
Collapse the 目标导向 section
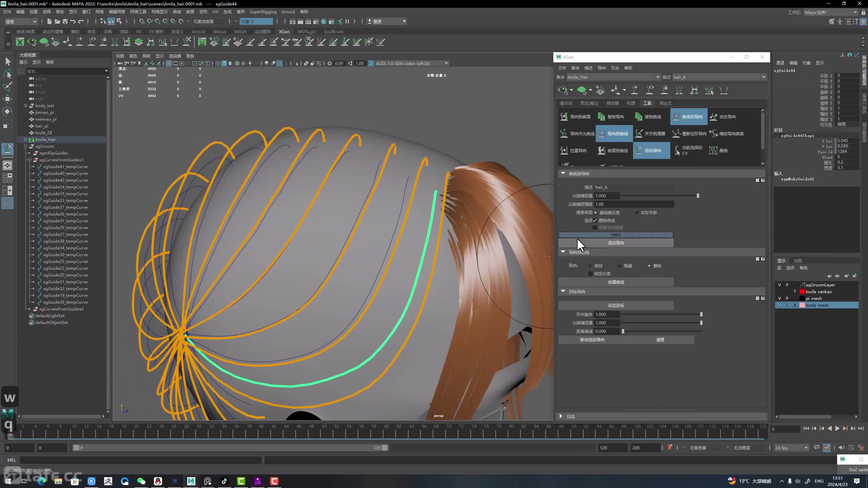pos(563,291)
